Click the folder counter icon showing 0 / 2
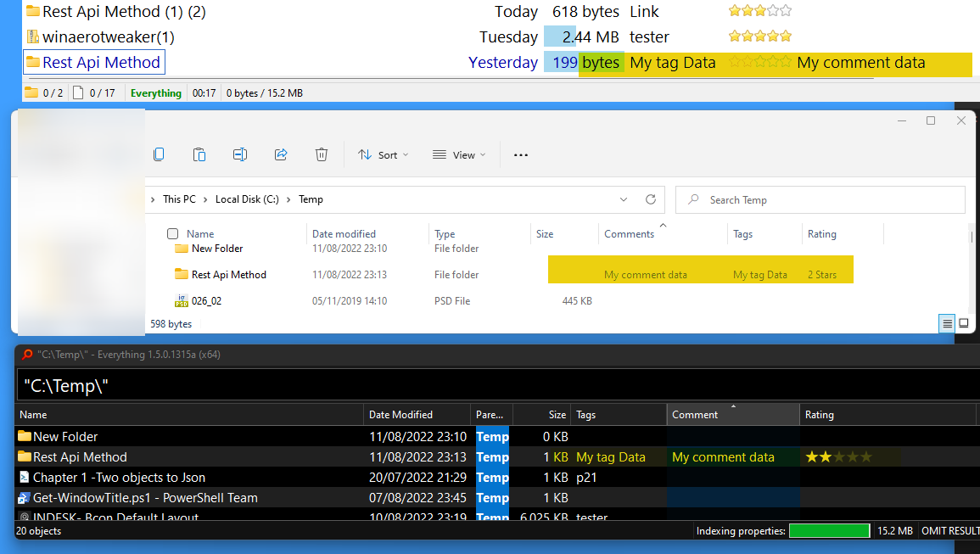Screen dimensions: 980x554 pos(38,92)
